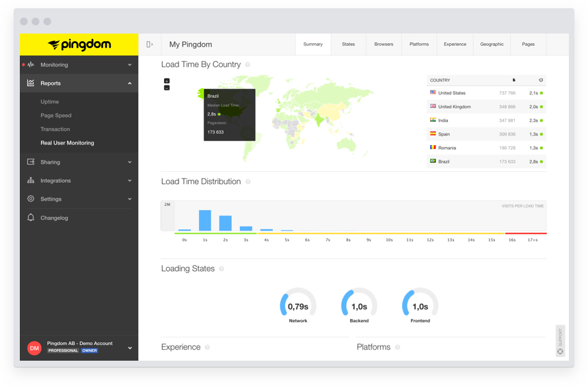Open the account dropdown chevron
This screenshot has width=588, height=386.
130,348
